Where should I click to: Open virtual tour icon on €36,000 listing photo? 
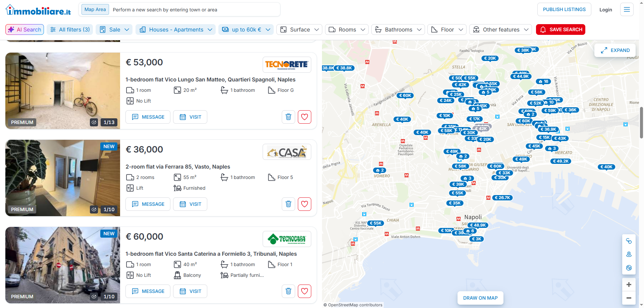[x=94, y=209]
